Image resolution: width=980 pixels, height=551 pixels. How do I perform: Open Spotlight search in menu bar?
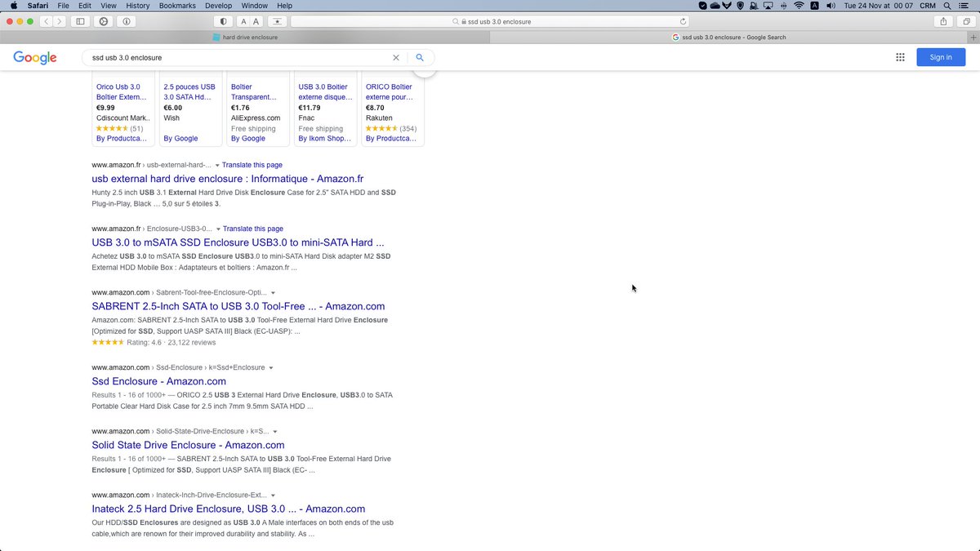[947, 6]
